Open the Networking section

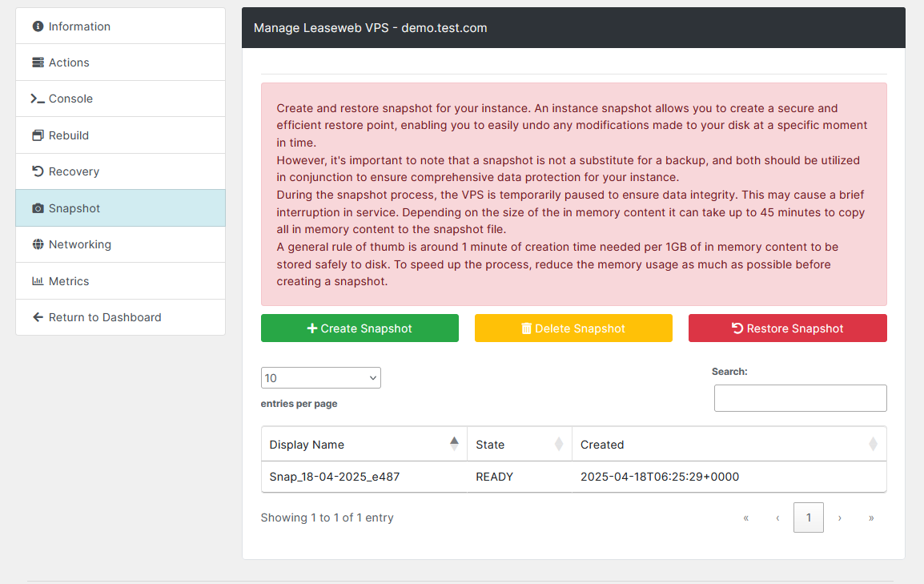pyautogui.click(x=120, y=244)
